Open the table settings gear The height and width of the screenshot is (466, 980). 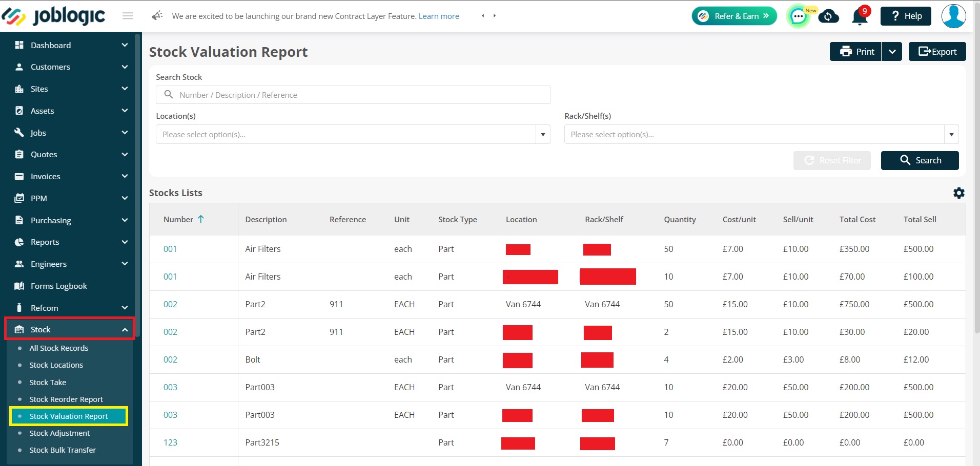click(958, 193)
